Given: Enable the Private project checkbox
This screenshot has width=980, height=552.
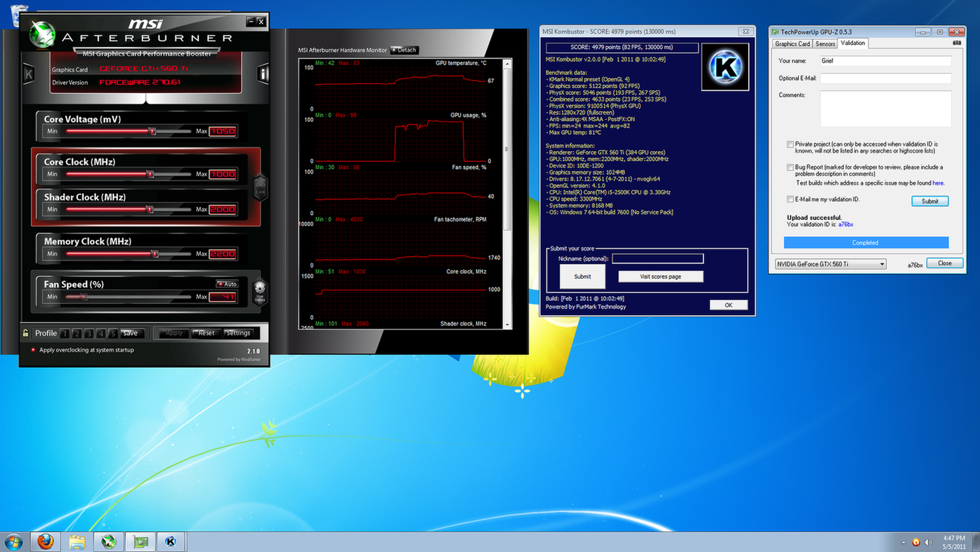Looking at the screenshot, I should point(790,145).
